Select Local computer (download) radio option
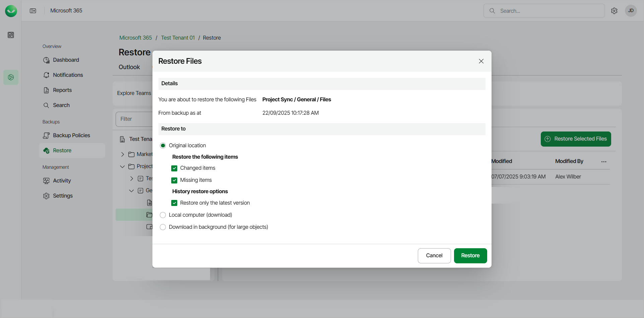Viewport: 644px width, 318px height. click(163, 215)
